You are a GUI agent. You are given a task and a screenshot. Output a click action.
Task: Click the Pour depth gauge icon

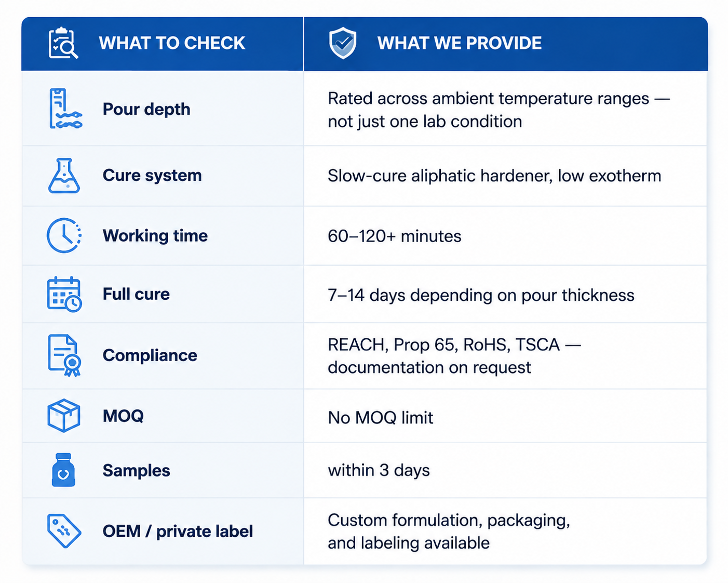pos(65,109)
